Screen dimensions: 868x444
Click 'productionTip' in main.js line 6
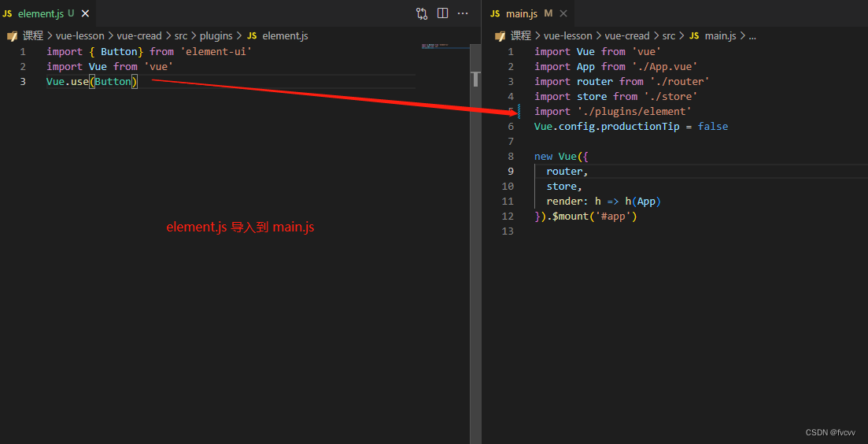[x=641, y=126]
